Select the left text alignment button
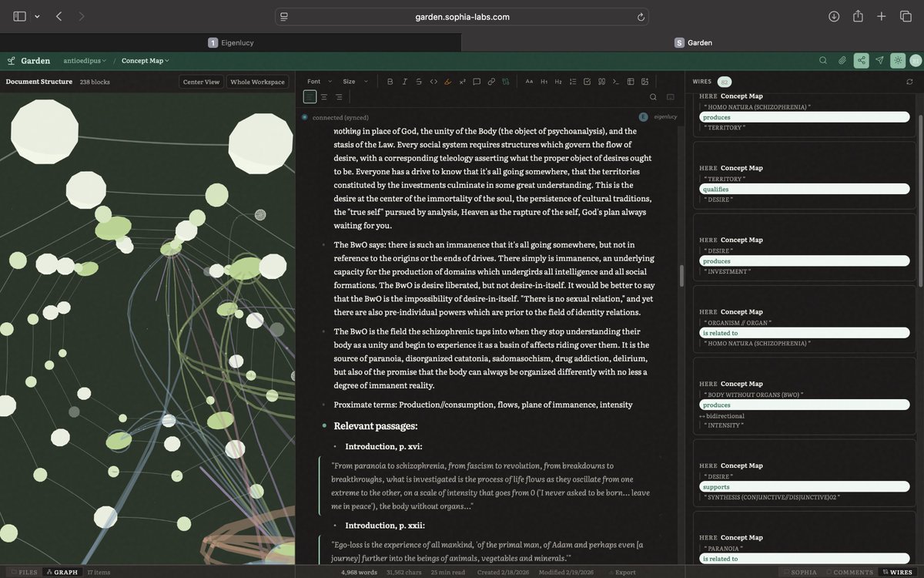 pyautogui.click(x=310, y=97)
